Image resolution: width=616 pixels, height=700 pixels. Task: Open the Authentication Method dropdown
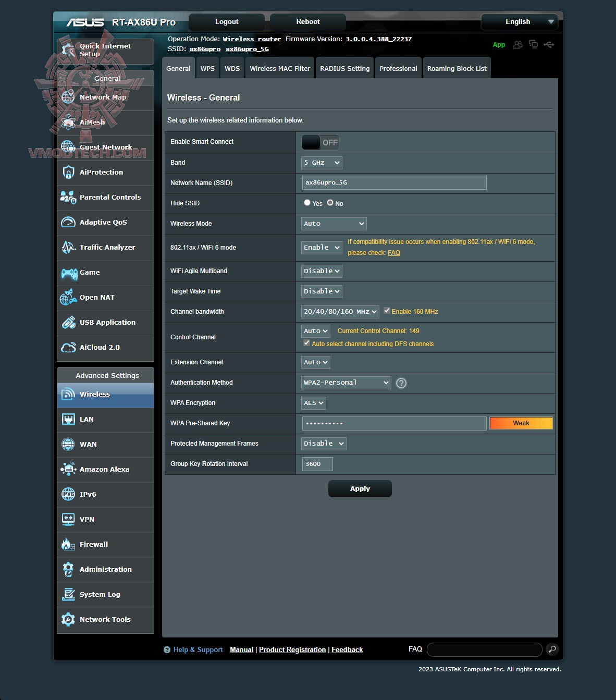pyautogui.click(x=346, y=383)
